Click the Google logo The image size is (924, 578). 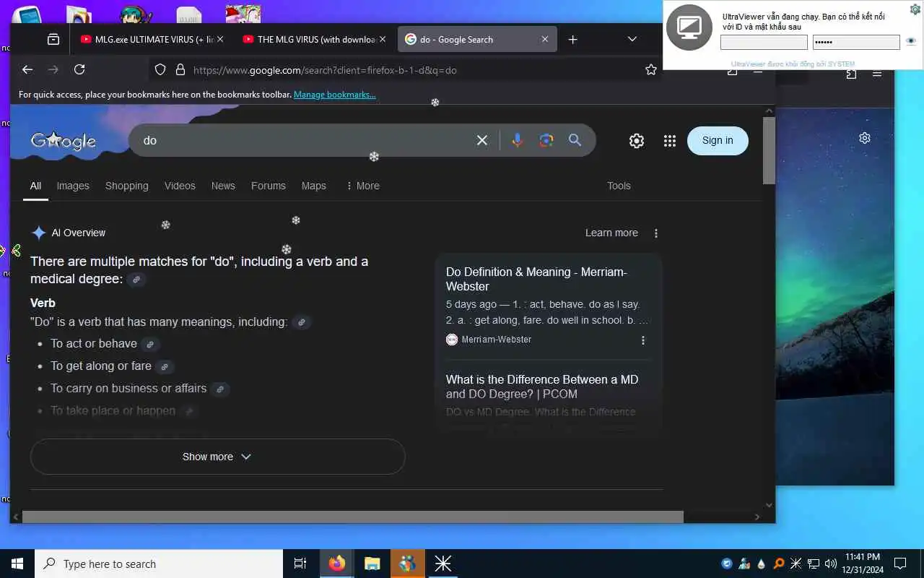[x=64, y=141]
